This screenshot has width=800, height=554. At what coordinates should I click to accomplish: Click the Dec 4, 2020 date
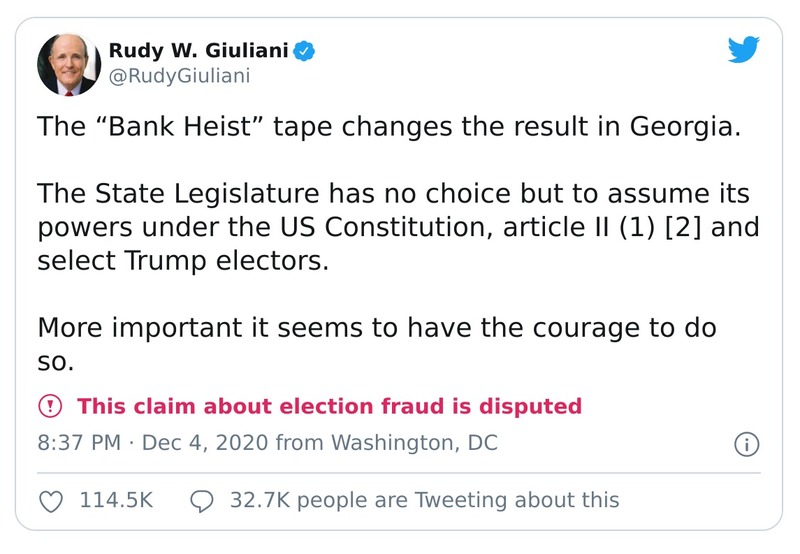(203, 443)
